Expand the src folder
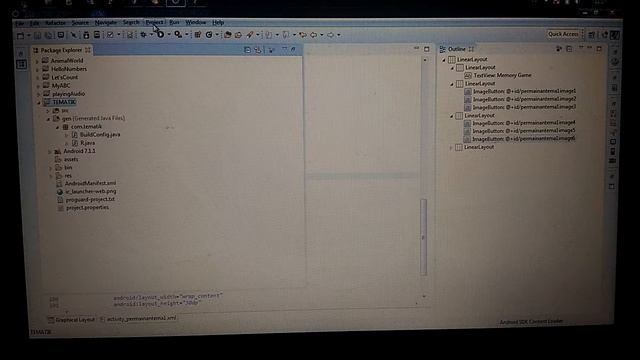The image size is (640, 360). click(x=48, y=111)
